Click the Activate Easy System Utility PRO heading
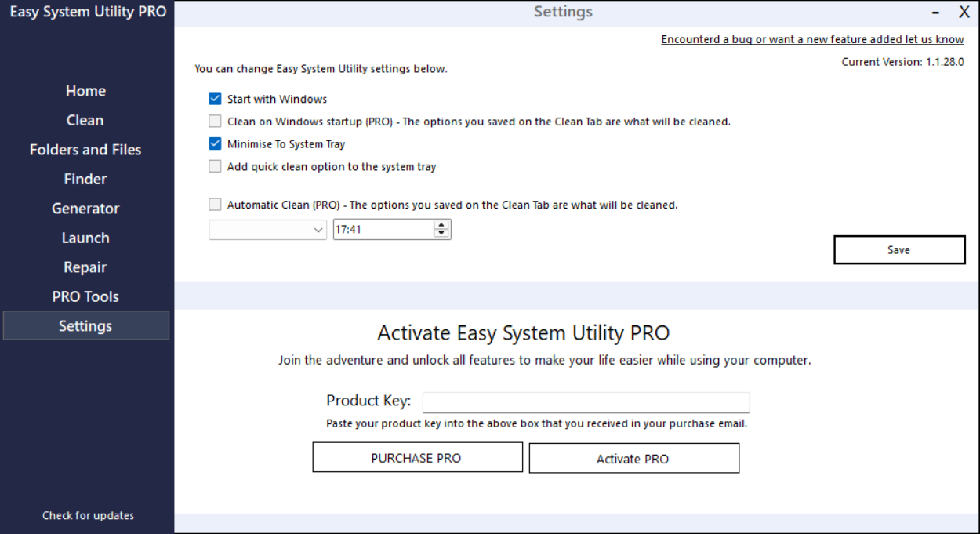The height and width of the screenshot is (534, 980). pos(524,332)
